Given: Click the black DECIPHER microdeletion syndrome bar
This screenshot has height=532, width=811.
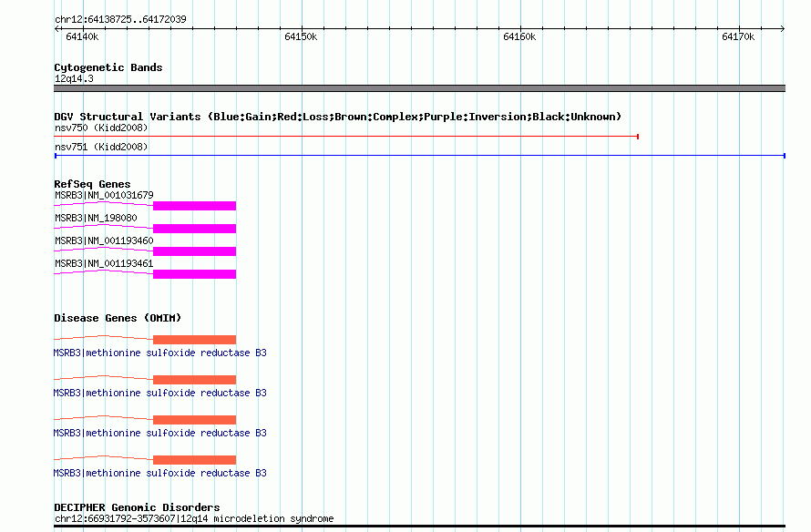Looking at the screenshot, I should pos(419,527).
